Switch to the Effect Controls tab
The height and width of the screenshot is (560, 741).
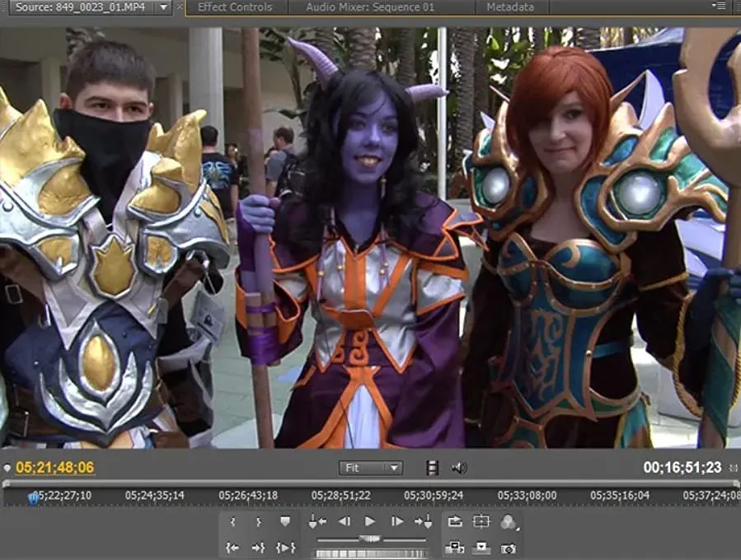coord(235,7)
